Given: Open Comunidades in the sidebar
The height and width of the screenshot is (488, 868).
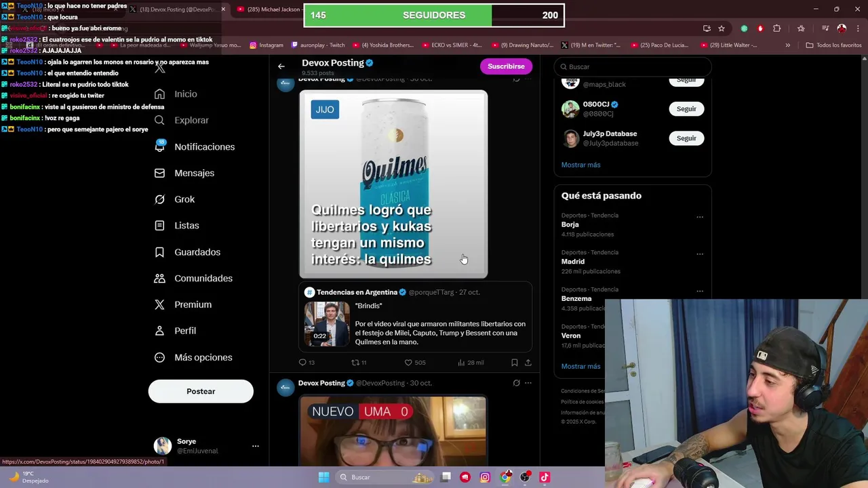Looking at the screenshot, I should [194, 279].
